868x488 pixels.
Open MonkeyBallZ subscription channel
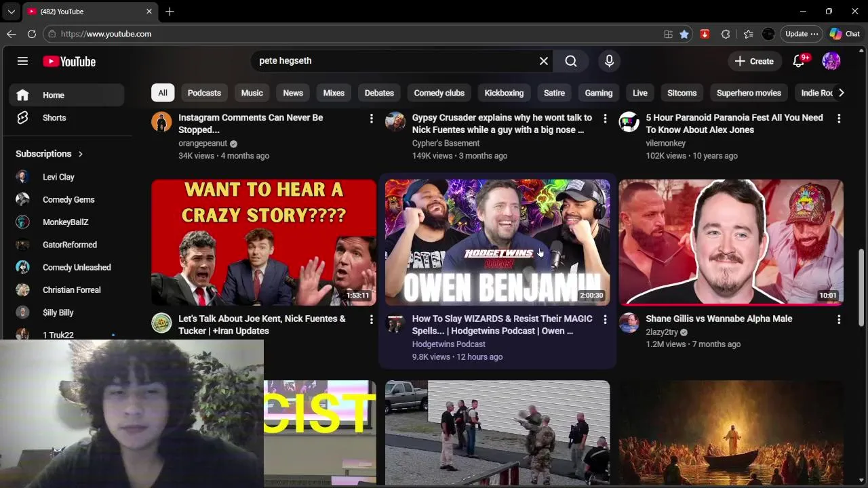point(66,222)
